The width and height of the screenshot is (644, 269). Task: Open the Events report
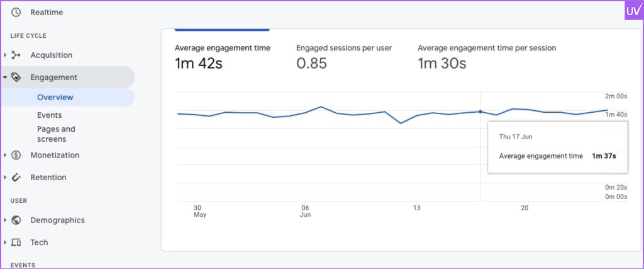pos(49,115)
